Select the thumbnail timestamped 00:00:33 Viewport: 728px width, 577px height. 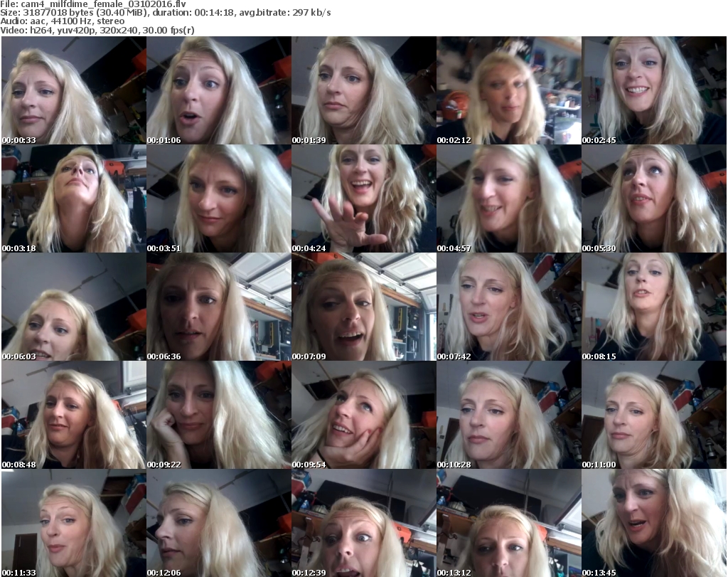pyautogui.click(x=74, y=90)
